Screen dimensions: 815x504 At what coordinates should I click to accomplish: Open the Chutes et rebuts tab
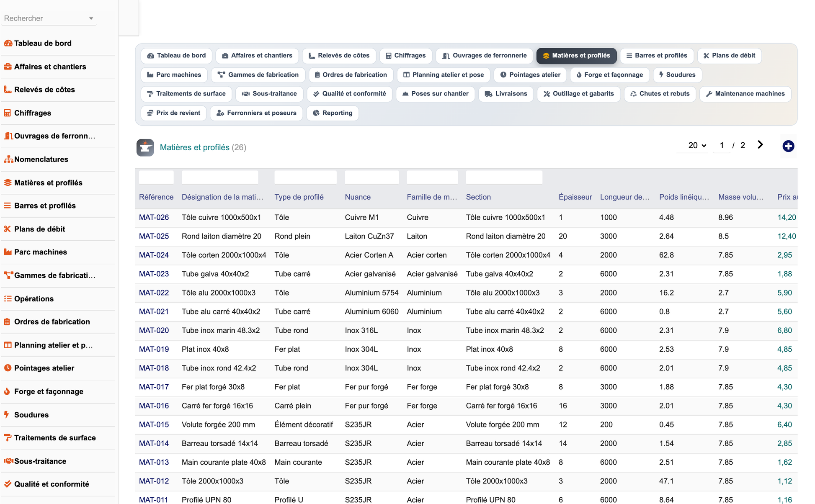click(x=660, y=94)
